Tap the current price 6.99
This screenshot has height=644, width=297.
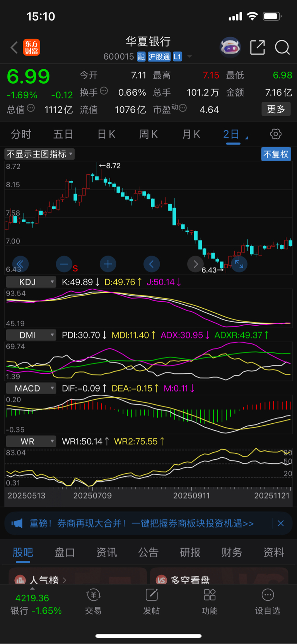(x=29, y=76)
